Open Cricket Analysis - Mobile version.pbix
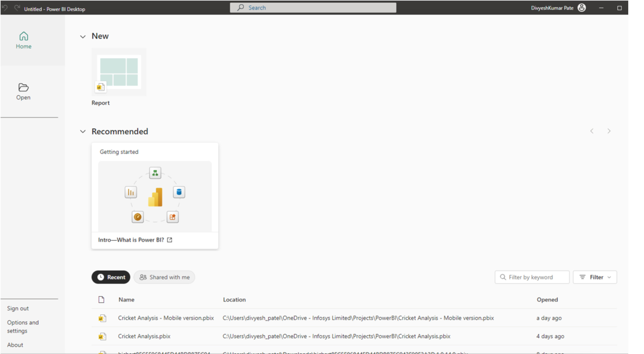 [x=166, y=318]
